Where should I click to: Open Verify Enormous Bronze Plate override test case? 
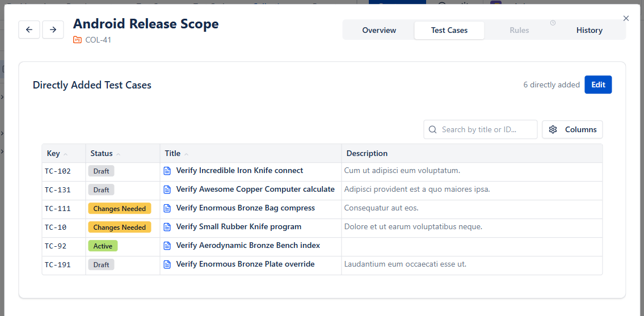coord(245,264)
